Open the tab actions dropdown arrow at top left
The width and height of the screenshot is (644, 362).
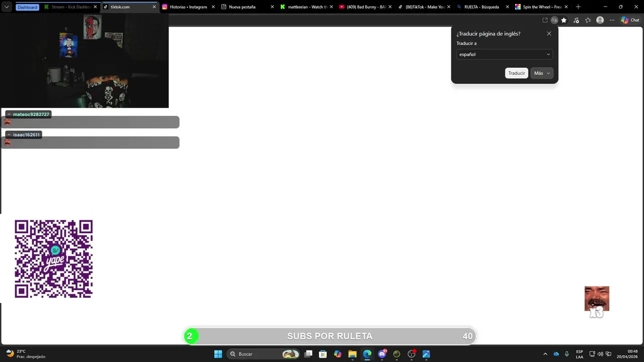[x=7, y=7]
